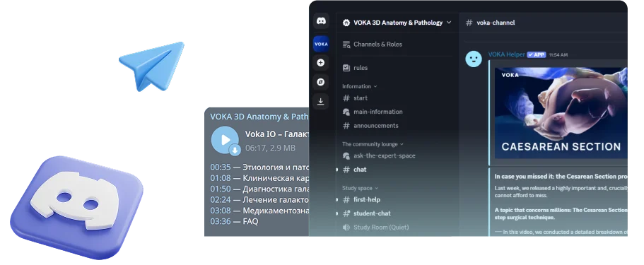
Task: Open the announcements channel
Action: 370,126
